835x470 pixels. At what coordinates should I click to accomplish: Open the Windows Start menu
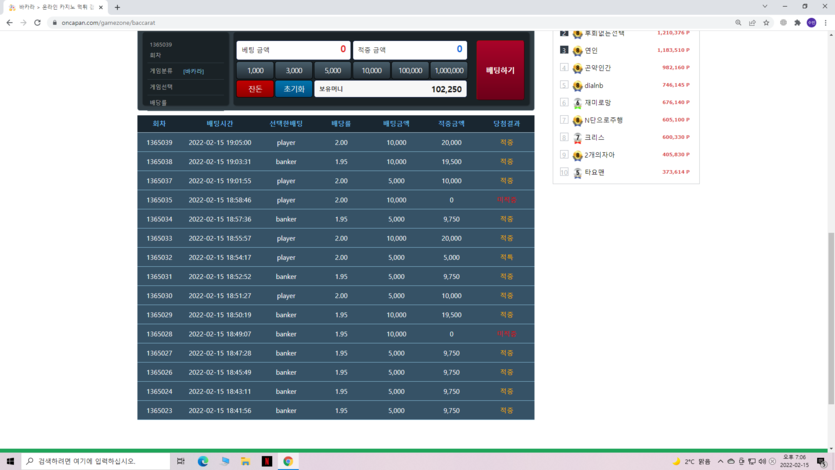(10, 461)
